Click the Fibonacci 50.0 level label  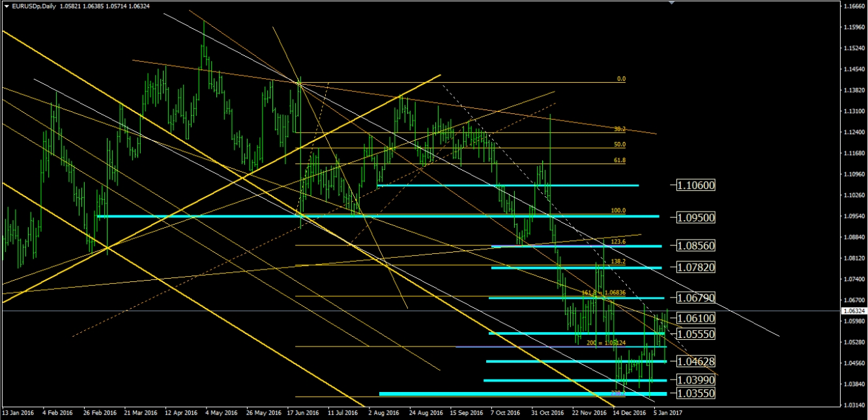point(620,145)
